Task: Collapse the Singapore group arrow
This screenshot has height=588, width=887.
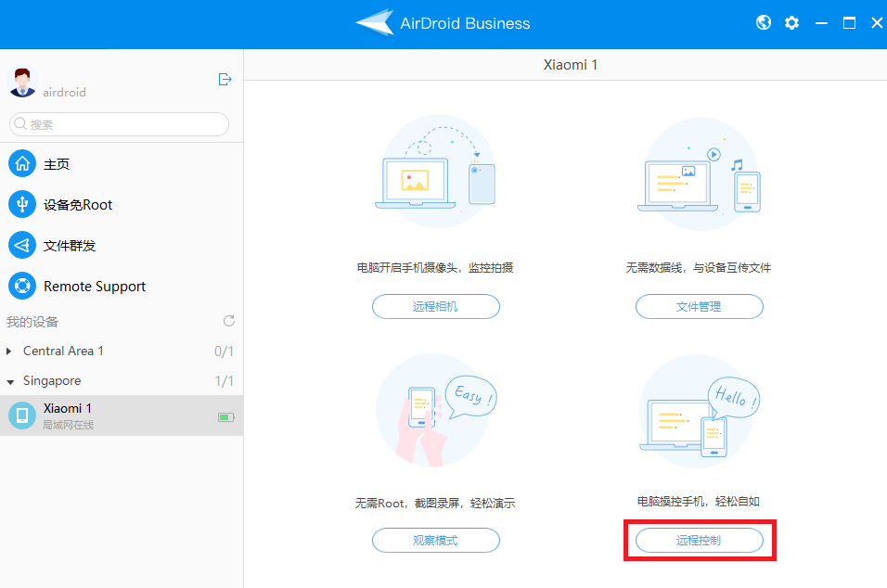Action: [x=10, y=382]
